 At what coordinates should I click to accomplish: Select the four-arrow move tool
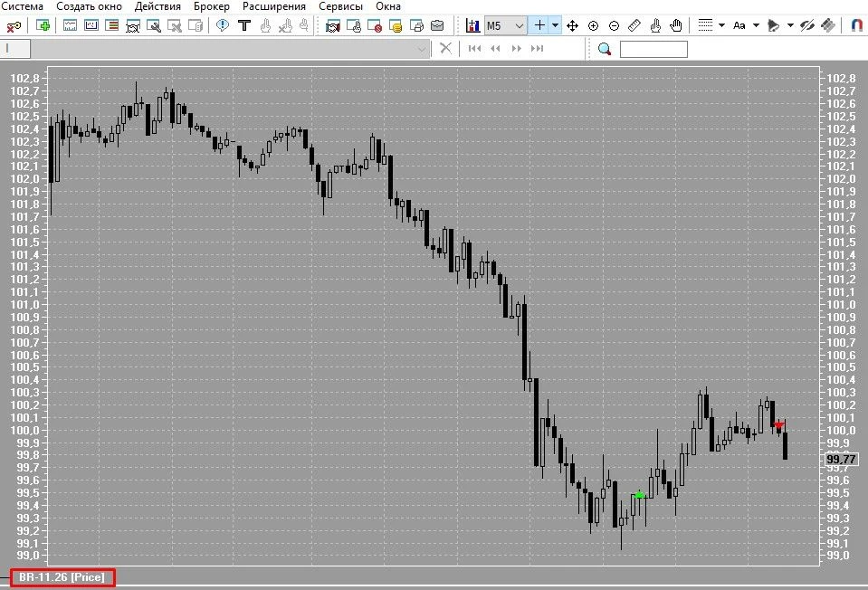[572, 25]
